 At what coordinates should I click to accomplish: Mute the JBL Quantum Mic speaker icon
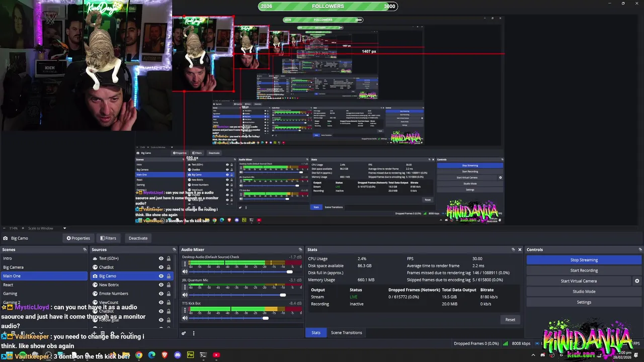click(185, 295)
